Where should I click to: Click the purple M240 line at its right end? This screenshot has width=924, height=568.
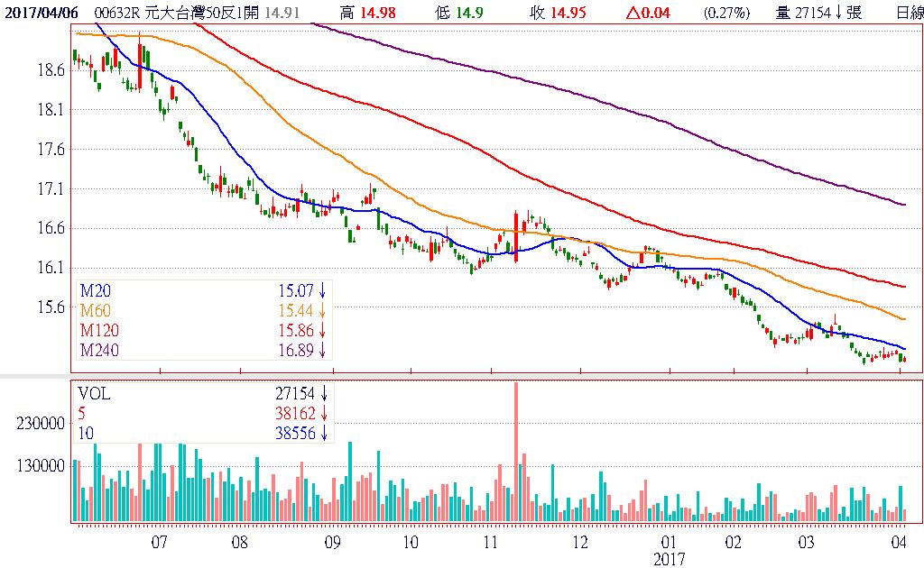tap(903, 205)
